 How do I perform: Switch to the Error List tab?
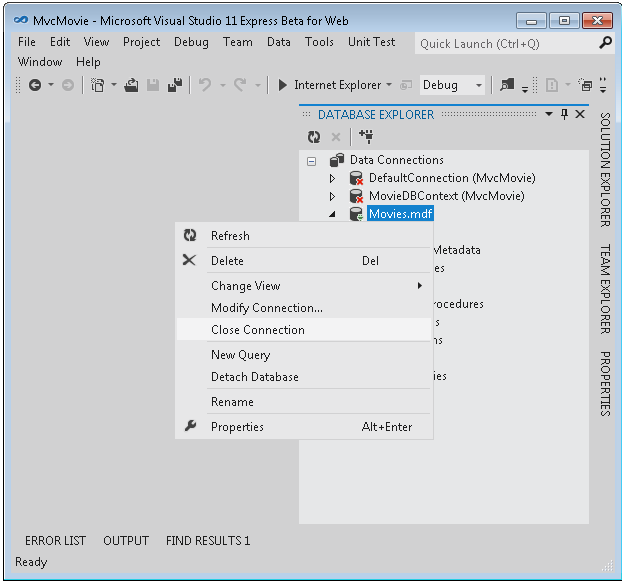coord(55,541)
